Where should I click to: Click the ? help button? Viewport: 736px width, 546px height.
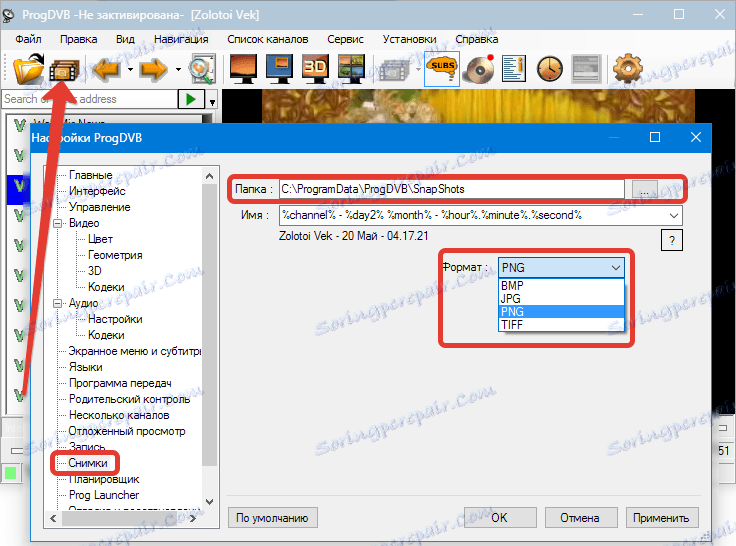[672, 240]
